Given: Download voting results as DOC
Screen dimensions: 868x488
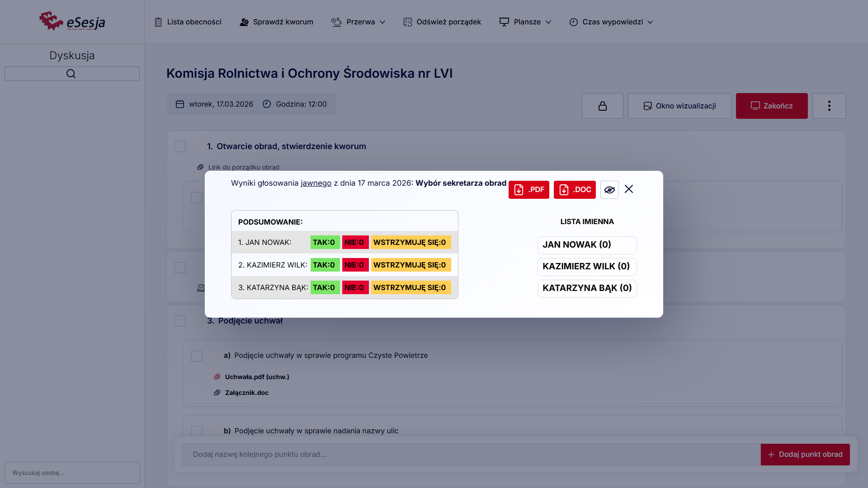Looking at the screenshot, I should pyautogui.click(x=574, y=190).
